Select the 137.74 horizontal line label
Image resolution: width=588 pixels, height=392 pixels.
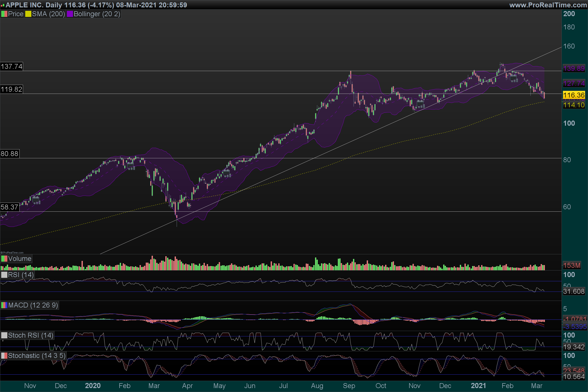(12, 66)
